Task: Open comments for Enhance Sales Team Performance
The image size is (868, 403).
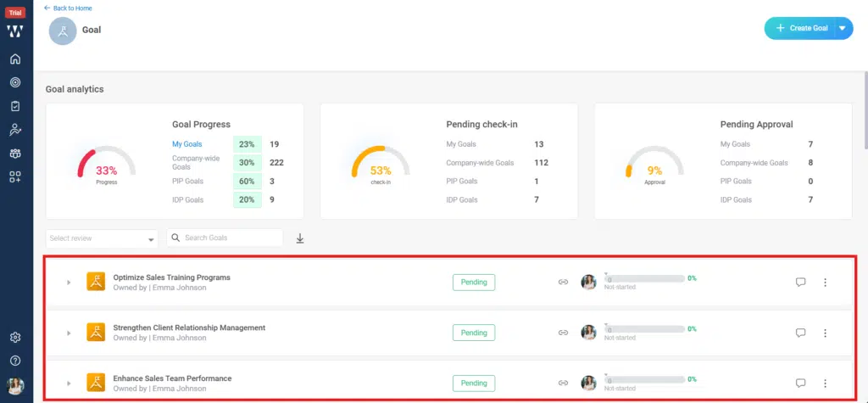Action: pyautogui.click(x=800, y=383)
